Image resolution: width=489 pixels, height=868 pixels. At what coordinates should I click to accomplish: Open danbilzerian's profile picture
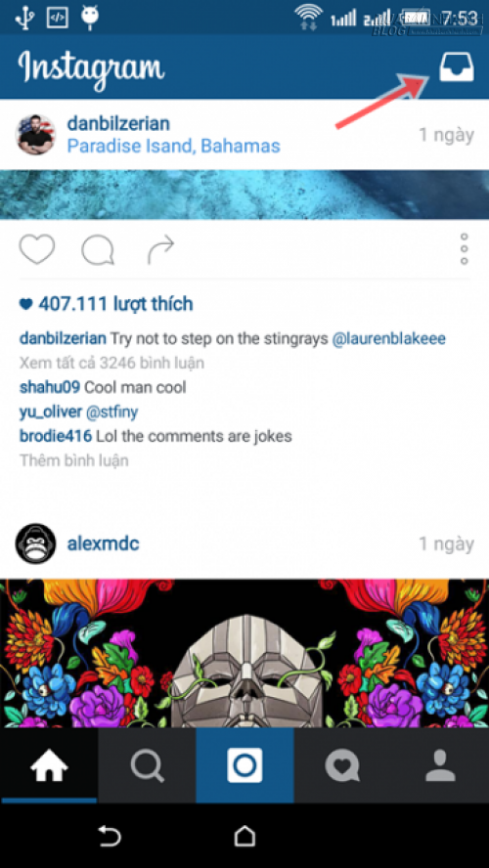pos(35,135)
